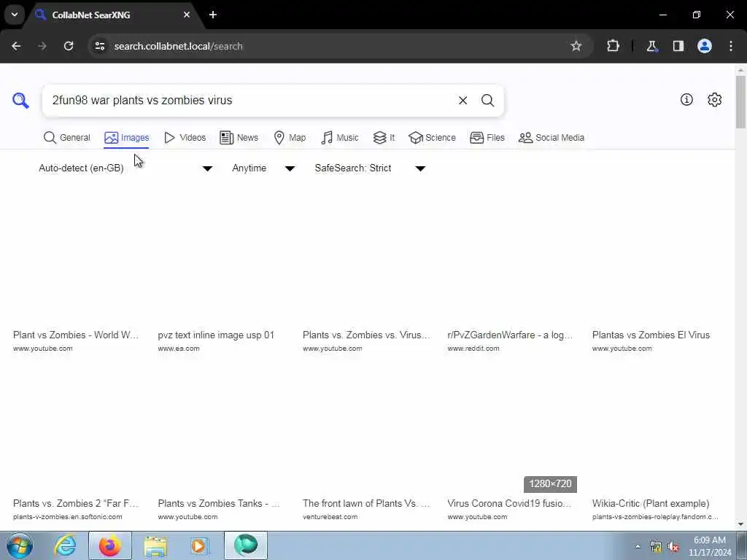Close the CollabNet SearXNG tab
747x560 pixels.
[187, 15]
